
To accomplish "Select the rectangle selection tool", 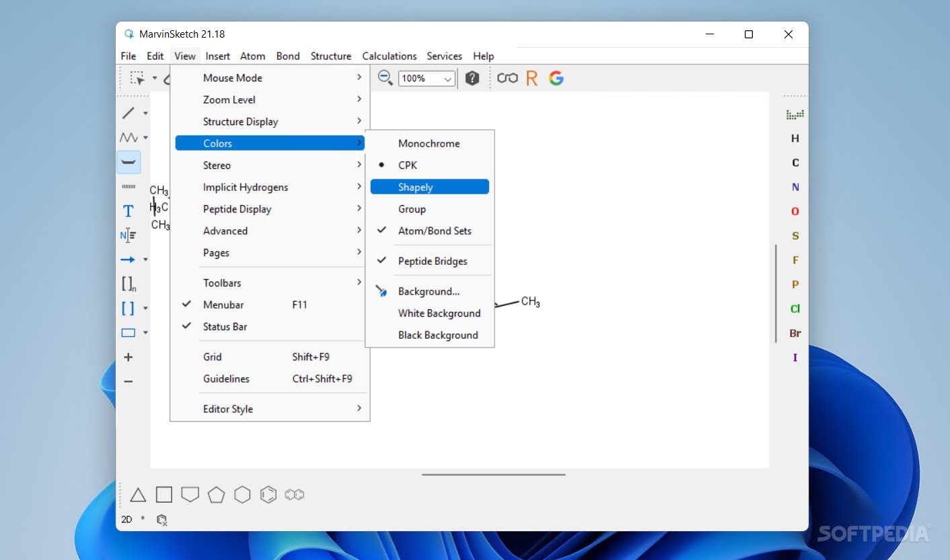I will pyautogui.click(x=137, y=78).
